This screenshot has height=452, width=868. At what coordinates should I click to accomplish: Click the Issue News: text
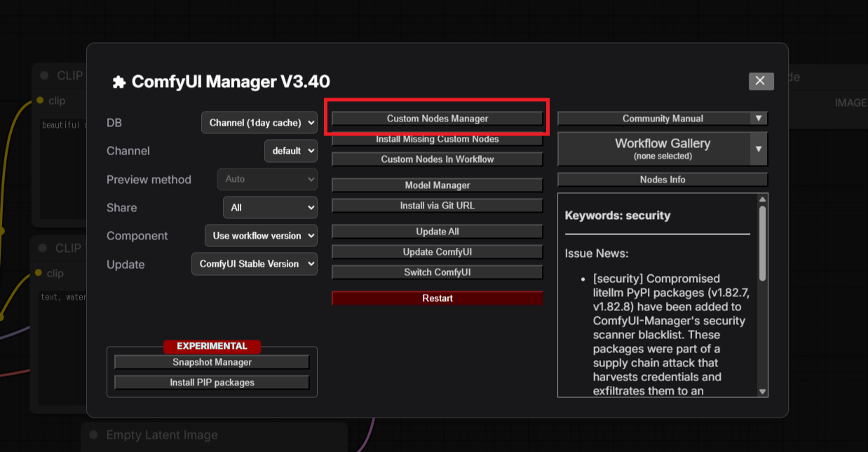tap(597, 253)
